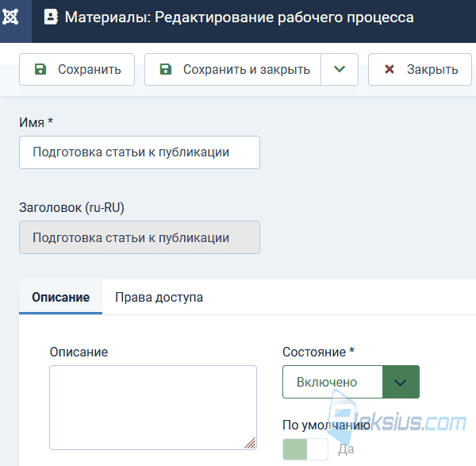Click the Сохранить button

pyautogui.click(x=77, y=70)
